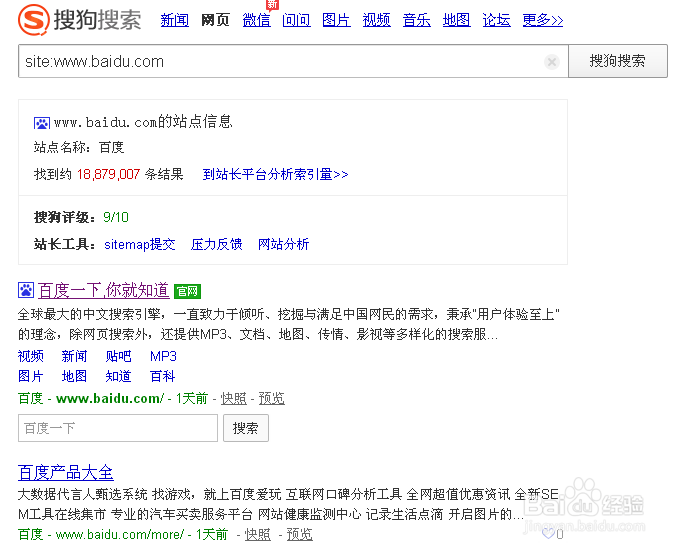The image size is (683, 551).
Task: Click the result count 18,879,007
Action: click(108, 175)
